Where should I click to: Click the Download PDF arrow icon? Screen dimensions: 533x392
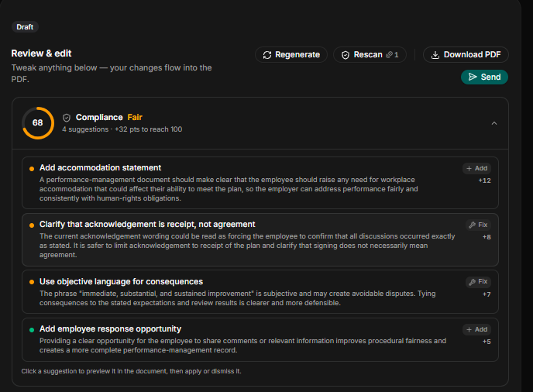point(435,55)
